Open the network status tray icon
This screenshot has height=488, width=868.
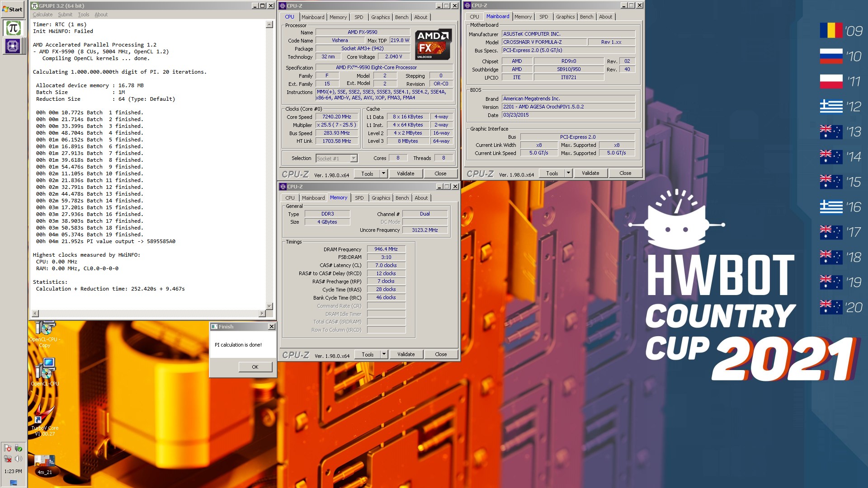coord(8,459)
